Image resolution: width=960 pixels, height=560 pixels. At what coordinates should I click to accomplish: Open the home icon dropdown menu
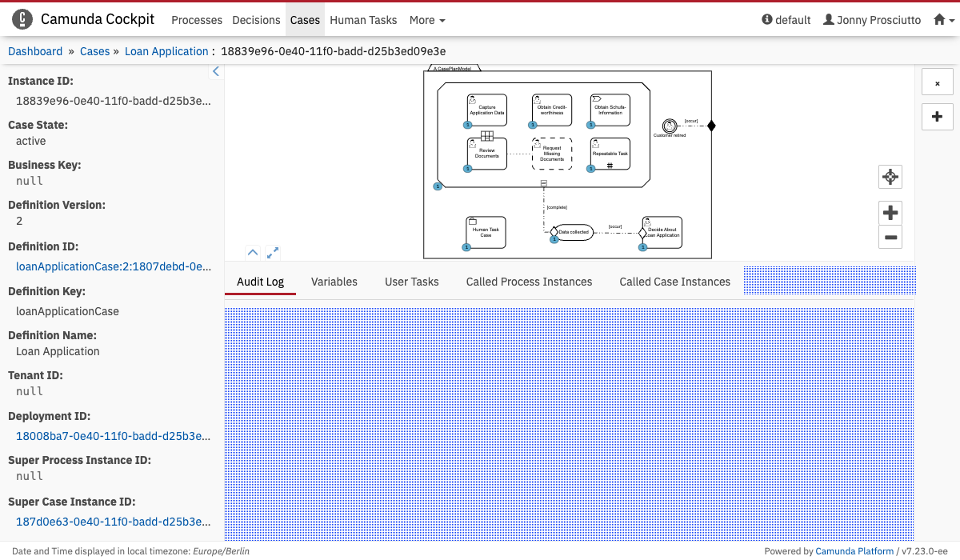coord(944,20)
